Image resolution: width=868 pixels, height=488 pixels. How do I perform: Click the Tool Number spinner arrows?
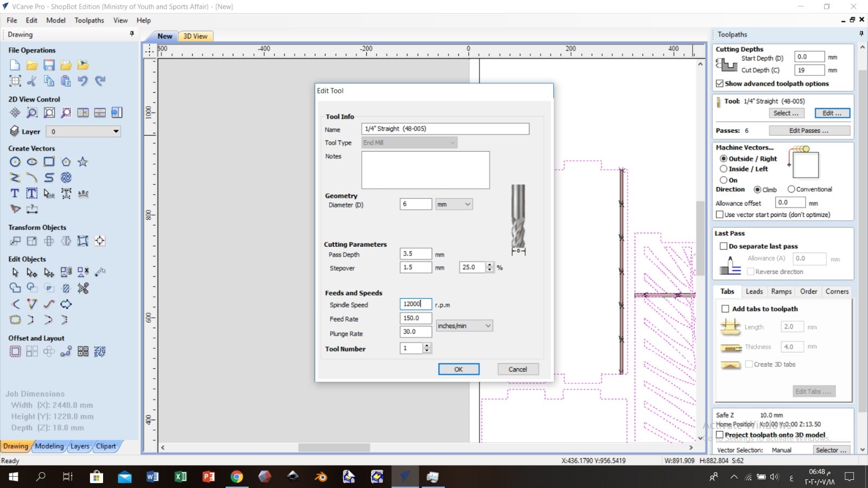coord(427,348)
